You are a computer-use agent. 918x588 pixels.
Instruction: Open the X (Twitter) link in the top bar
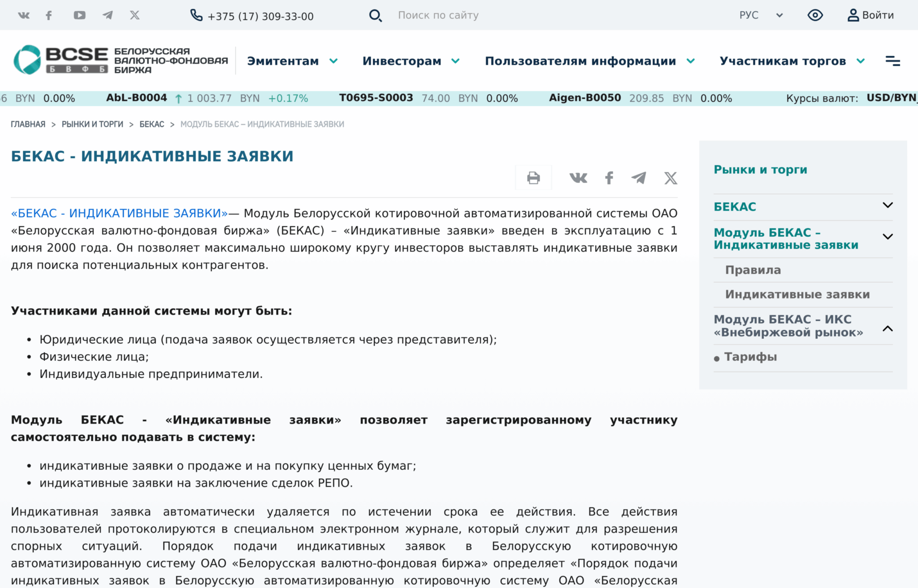[x=134, y=15]
